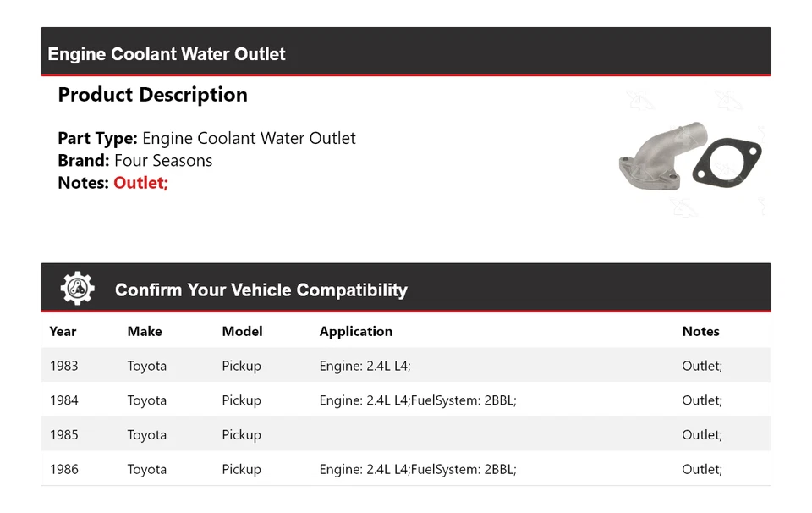Click the Application column header
812x513 pixels.
[355, 332]
